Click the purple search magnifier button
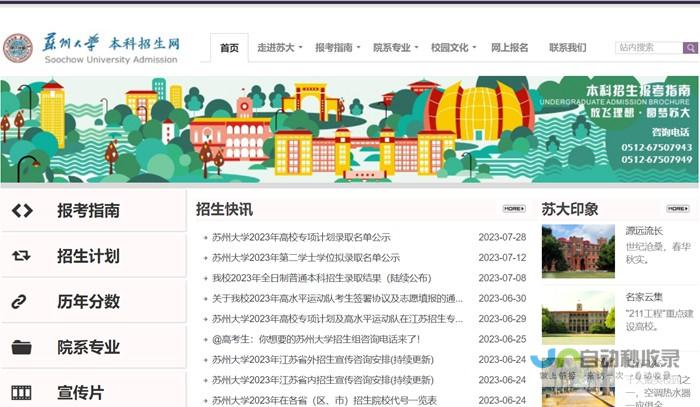The image size is (700, 407). pyautogui.click(x=690, y=48)
